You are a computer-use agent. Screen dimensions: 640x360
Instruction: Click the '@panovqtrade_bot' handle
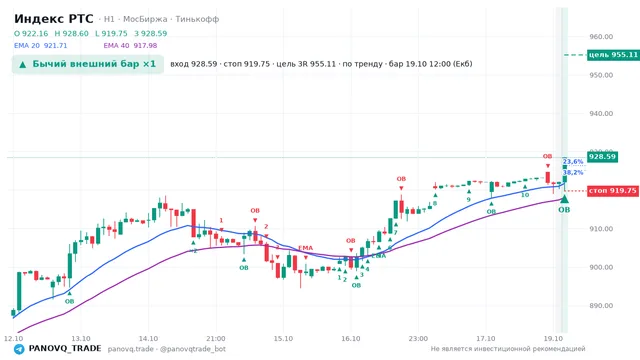(x=193, y=349)
